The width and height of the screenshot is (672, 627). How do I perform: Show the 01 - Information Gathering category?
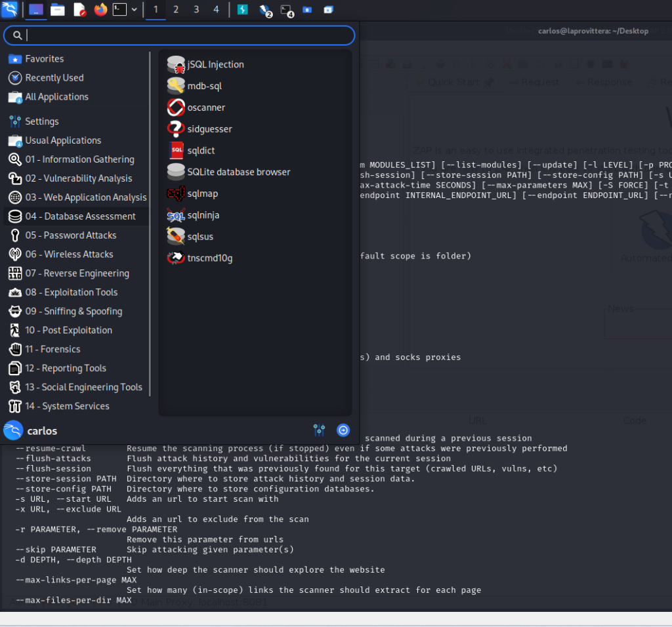[x=79, y=159]
